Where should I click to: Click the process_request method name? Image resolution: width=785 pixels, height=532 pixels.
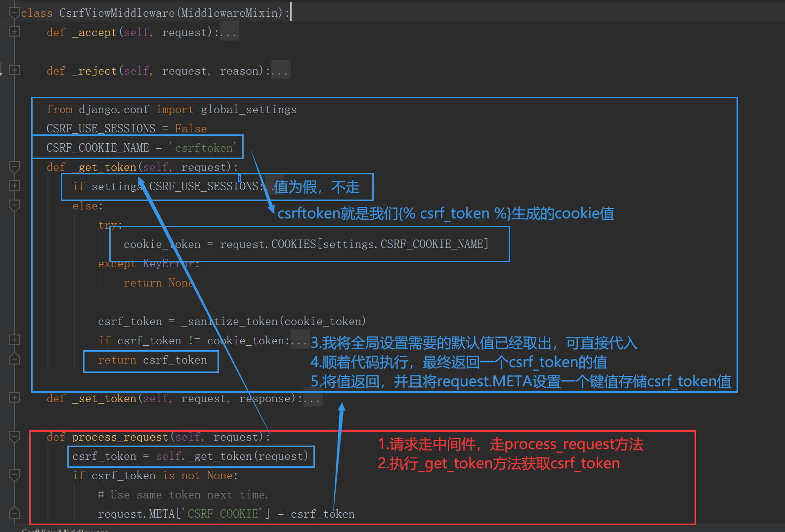tap(120, 437)
